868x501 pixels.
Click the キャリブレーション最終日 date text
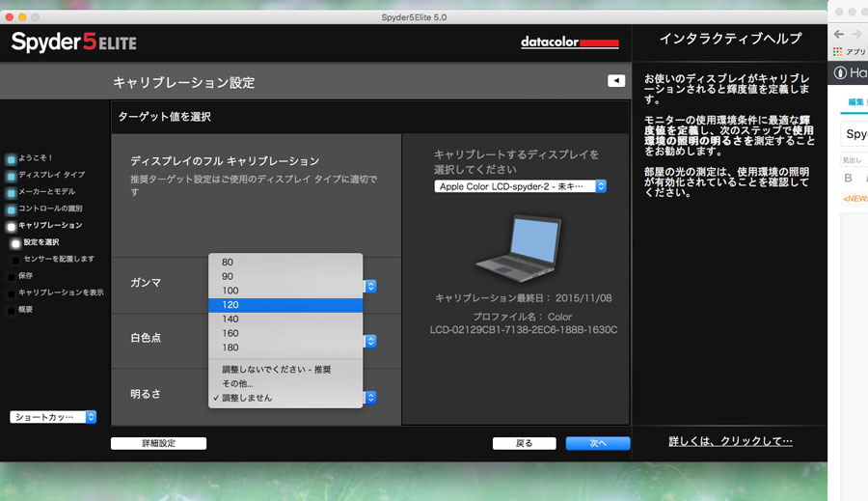tap(523, 298)
